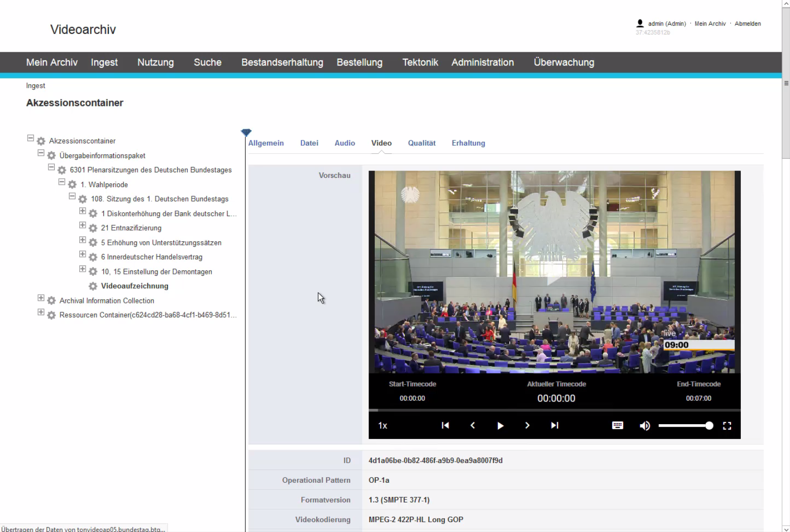Screen dimensions: 790x532
Task: Open the Mein Archiv header link
Action: [710, 24]
